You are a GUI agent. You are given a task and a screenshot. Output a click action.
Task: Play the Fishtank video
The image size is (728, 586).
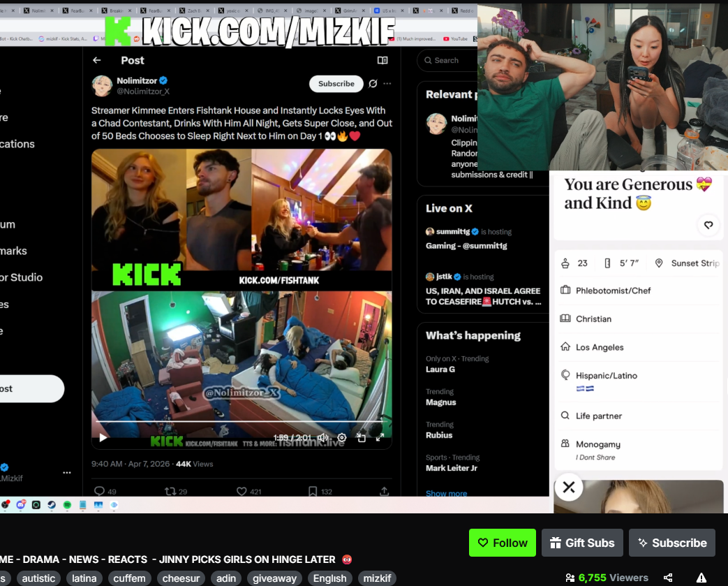point(103,437)
